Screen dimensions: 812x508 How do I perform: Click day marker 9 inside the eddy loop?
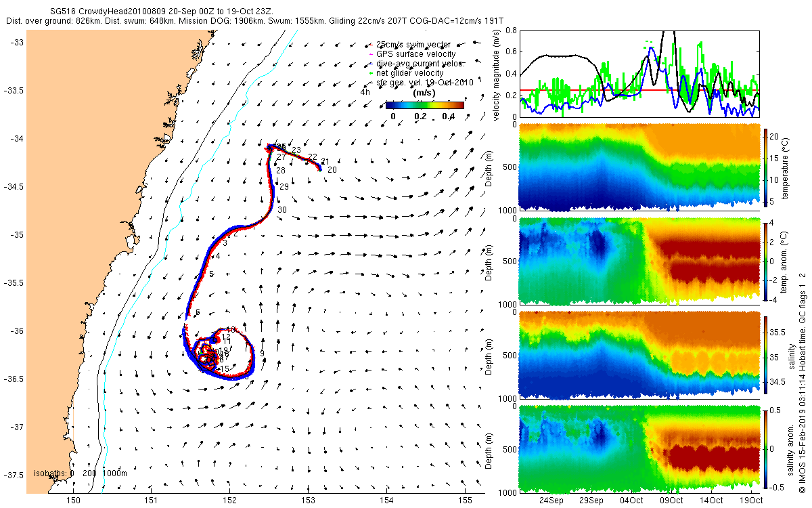261,353
